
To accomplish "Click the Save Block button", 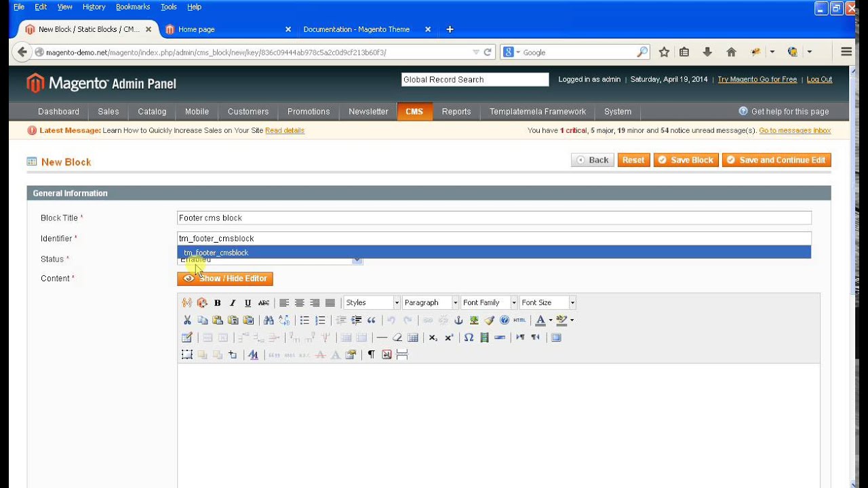I will 686,160.
